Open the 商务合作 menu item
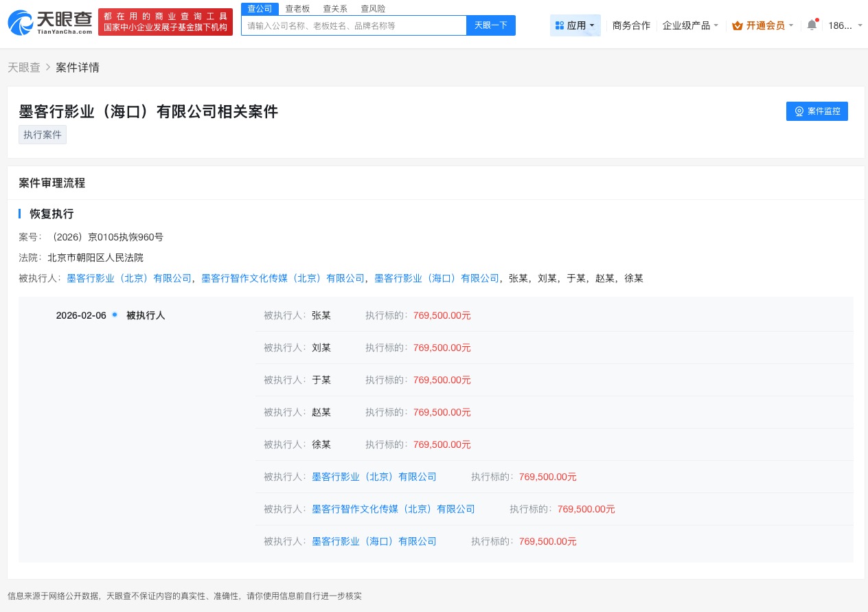Viewport: 868px width, 612px height. [x=631, y=25]
